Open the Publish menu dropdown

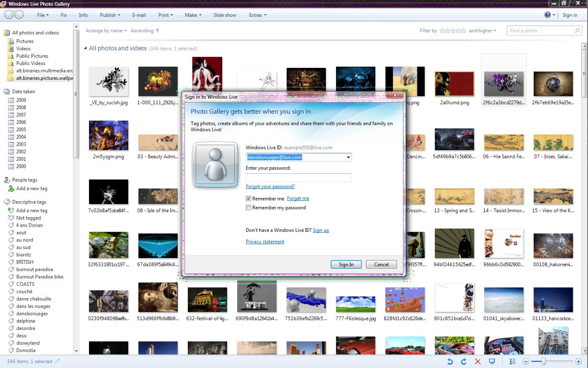[x=110, y=15]
